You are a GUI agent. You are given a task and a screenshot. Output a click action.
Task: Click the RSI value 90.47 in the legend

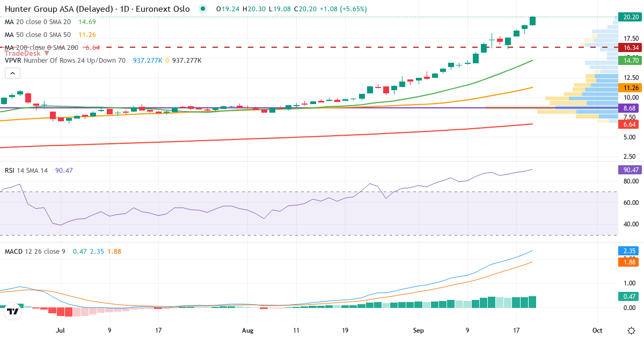64,171
